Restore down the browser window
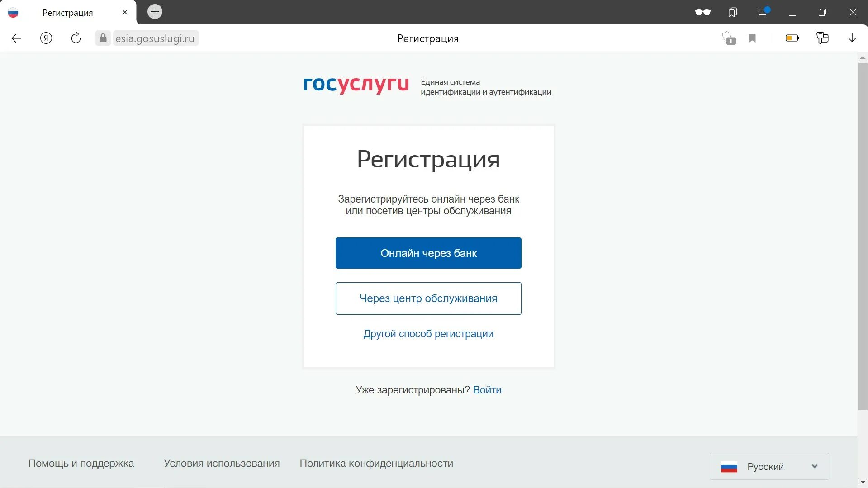The width and height of the screenshot is (868, 488). coord(822,13)
